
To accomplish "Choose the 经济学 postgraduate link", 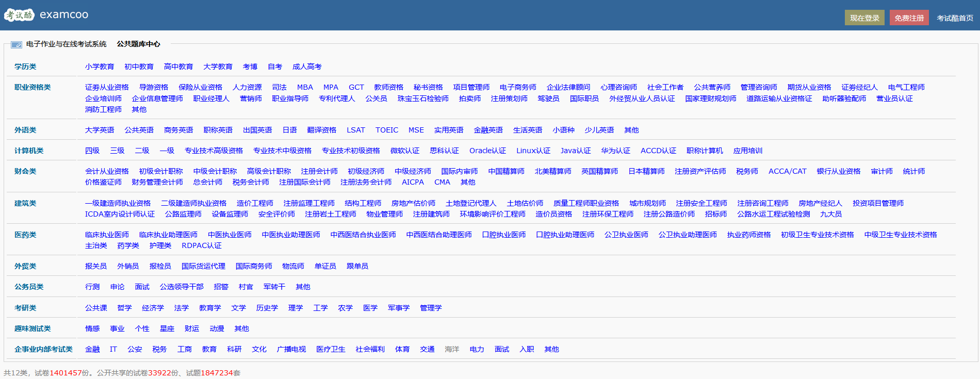I will pyautogui.click(x=153, y=308).
